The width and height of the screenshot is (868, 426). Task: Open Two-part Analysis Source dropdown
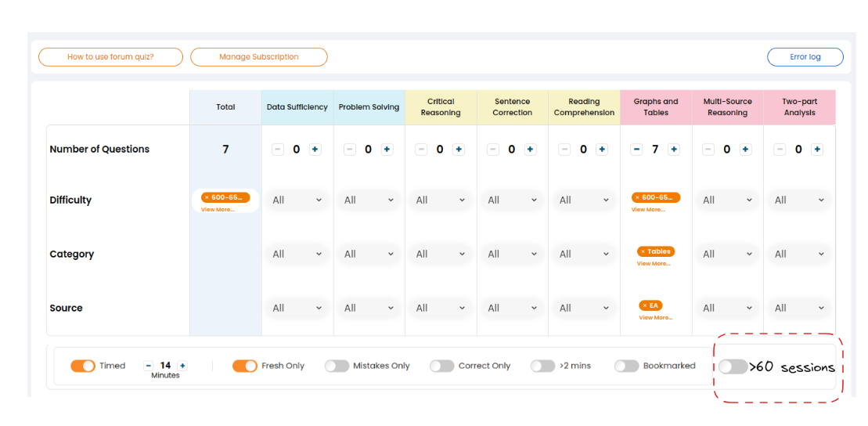click(x=799, y=309)
